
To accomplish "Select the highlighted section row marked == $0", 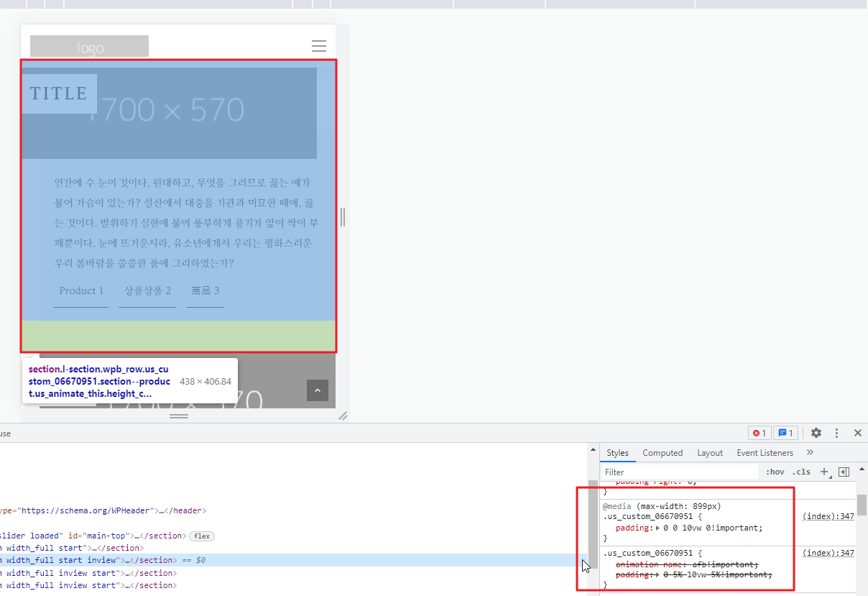I will point(294,560).
